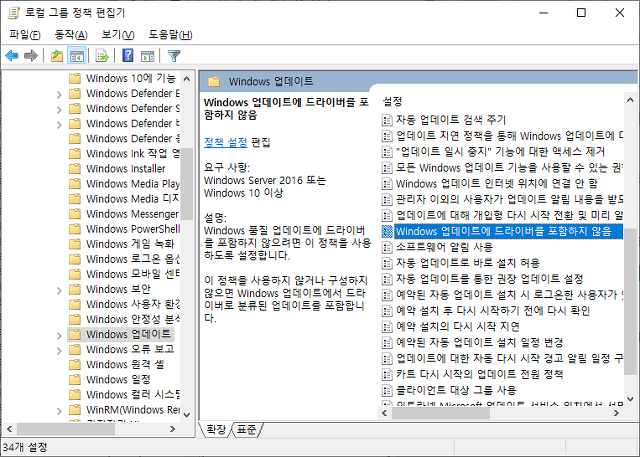Go back with the blue left arrow
Screen dimensions: 640x457
(x=12, y=55)
